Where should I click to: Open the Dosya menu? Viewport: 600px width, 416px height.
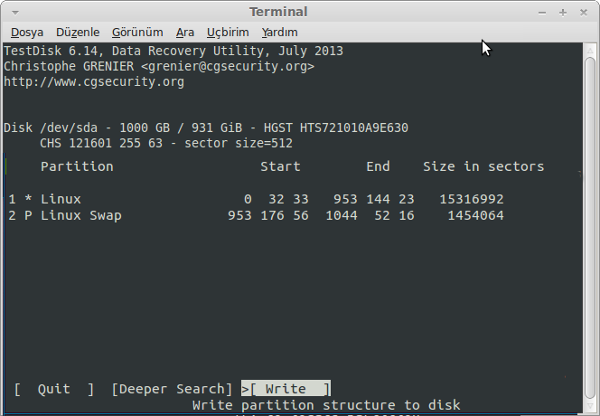pyautogui.click(x=27, y=33)
